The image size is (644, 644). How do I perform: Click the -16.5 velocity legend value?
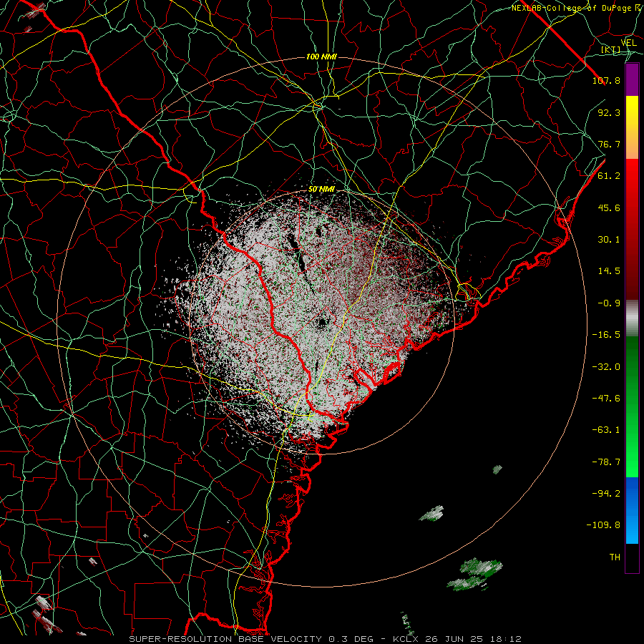tap(606, 335)
